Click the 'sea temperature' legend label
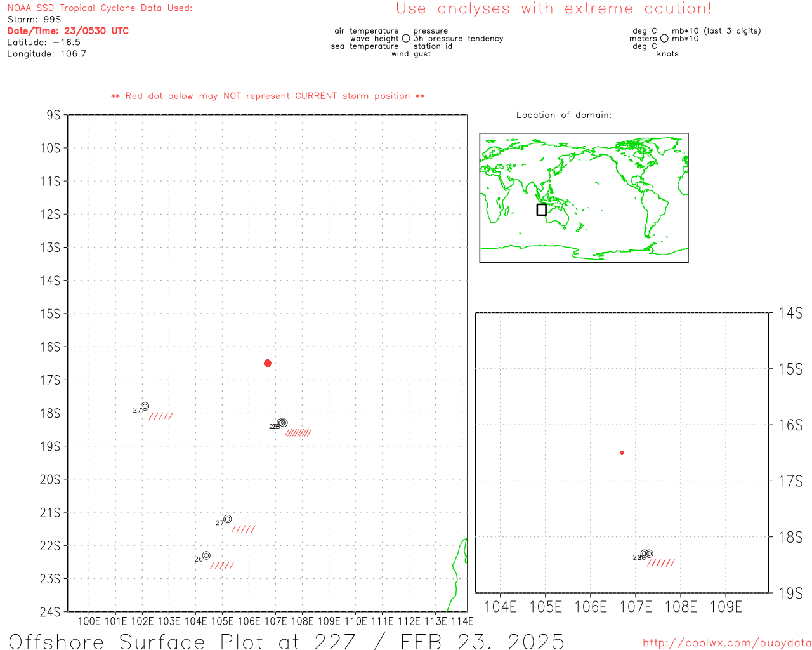The height and width of the screenshot is (650, 812). point(365,46)
